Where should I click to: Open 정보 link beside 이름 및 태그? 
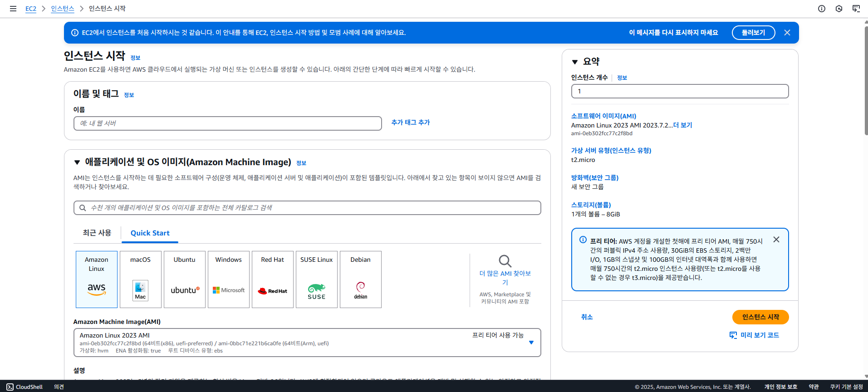tap(129, 95)
